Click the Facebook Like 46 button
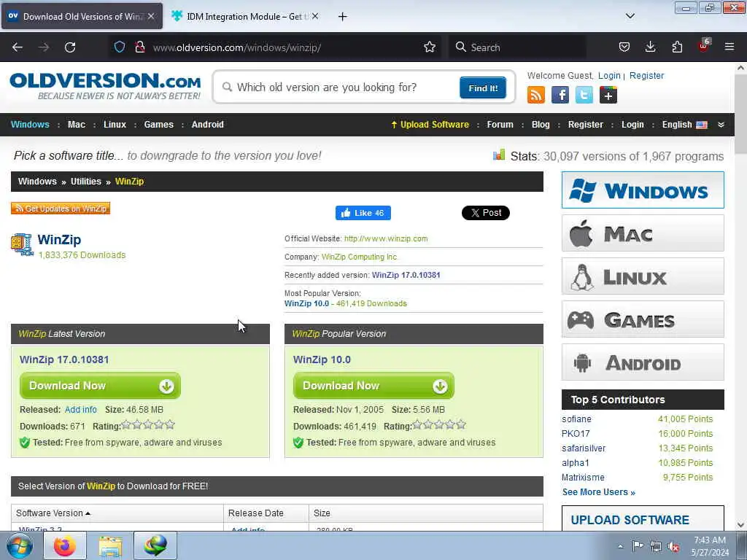This screenshot has height=560, width=747. click(363, 213)
